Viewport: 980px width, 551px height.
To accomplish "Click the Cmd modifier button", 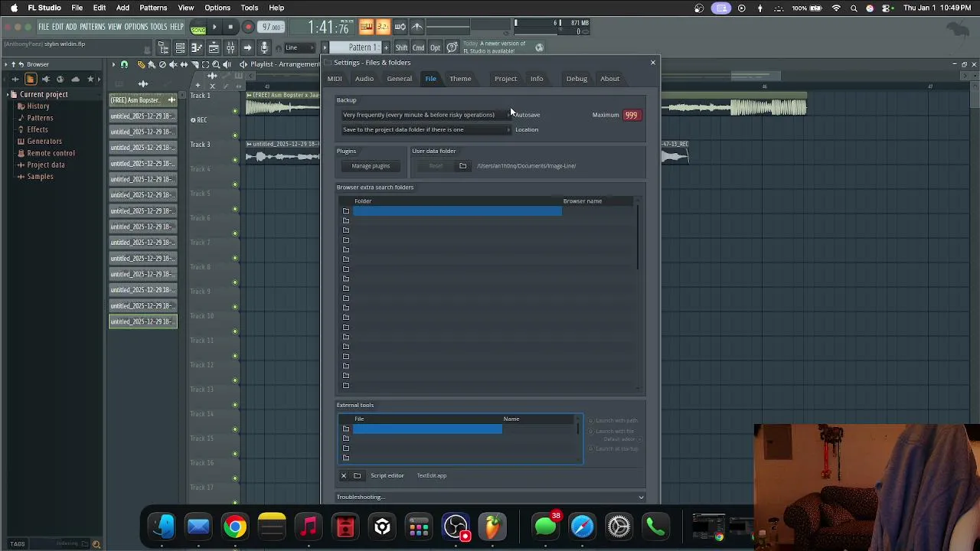I will (418, 48).
